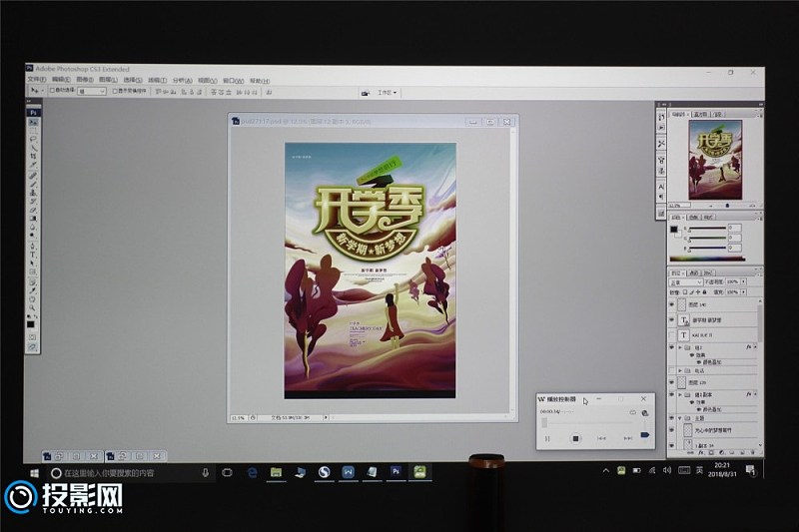Hide the 新学期 新梦想 text layer

672,320
